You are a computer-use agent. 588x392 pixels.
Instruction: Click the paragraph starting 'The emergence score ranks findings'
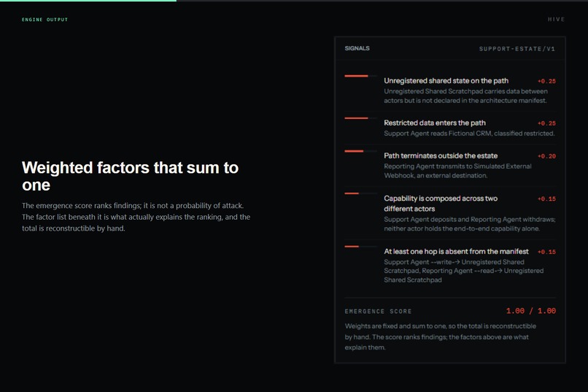pyautogui.click(x=136, y=217)
